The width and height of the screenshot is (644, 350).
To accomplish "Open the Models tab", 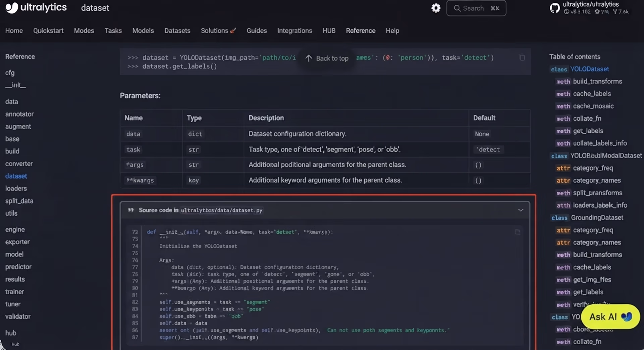I will point(143,31).
